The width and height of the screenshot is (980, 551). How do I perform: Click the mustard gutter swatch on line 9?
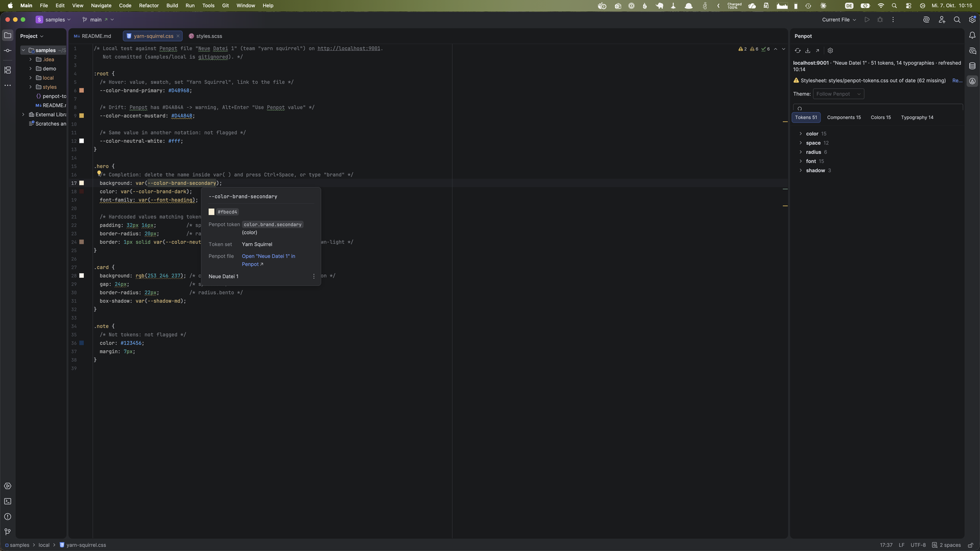pyautogui.click(x=81, y=116)
